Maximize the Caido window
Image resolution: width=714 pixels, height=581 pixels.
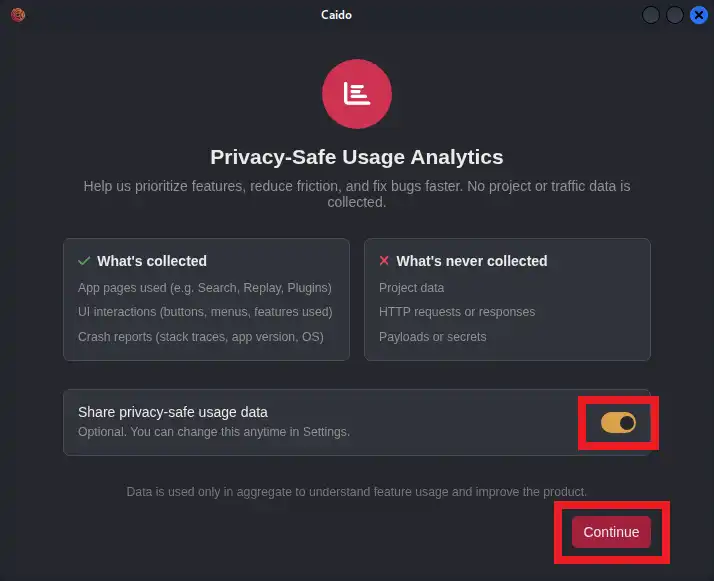pos(675,15)
